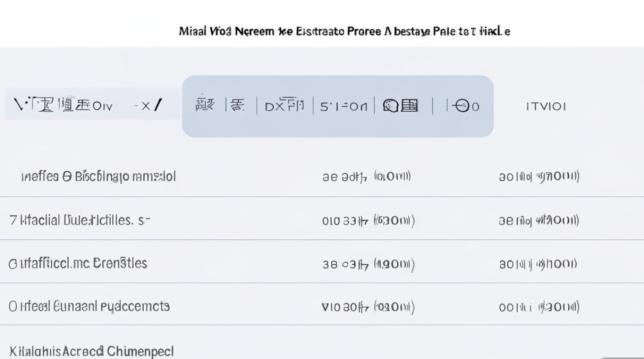Click the "5'1=On" toolbar segment

click(344, 106)
